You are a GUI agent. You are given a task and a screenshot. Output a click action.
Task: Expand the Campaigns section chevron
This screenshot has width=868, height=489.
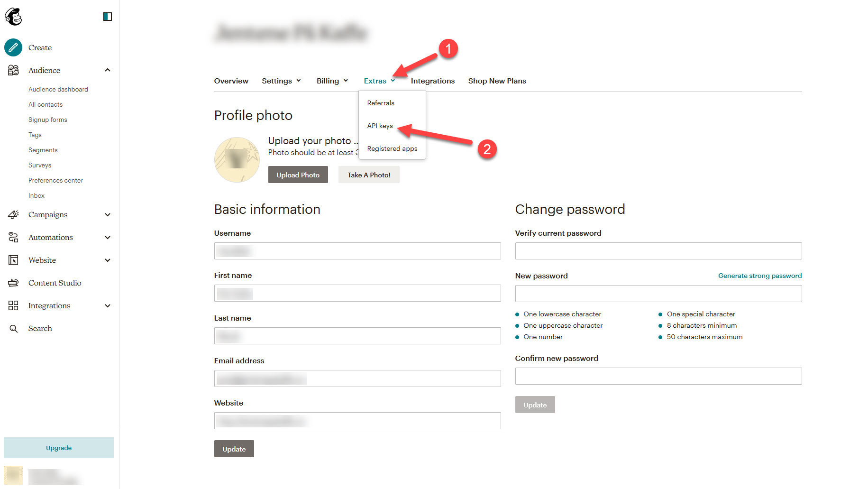[x=108, y=214]
